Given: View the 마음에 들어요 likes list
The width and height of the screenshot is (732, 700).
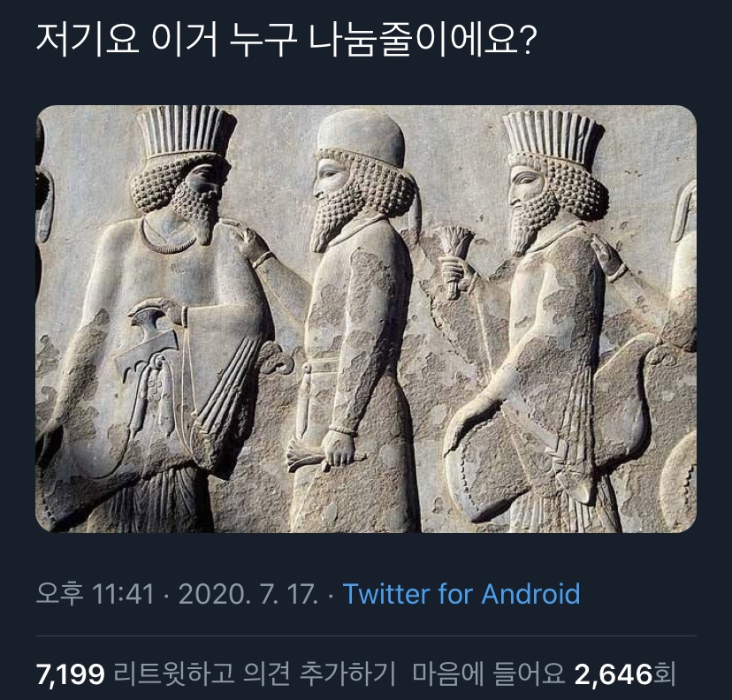Looking at the screenshot, I should coord(488,673).
